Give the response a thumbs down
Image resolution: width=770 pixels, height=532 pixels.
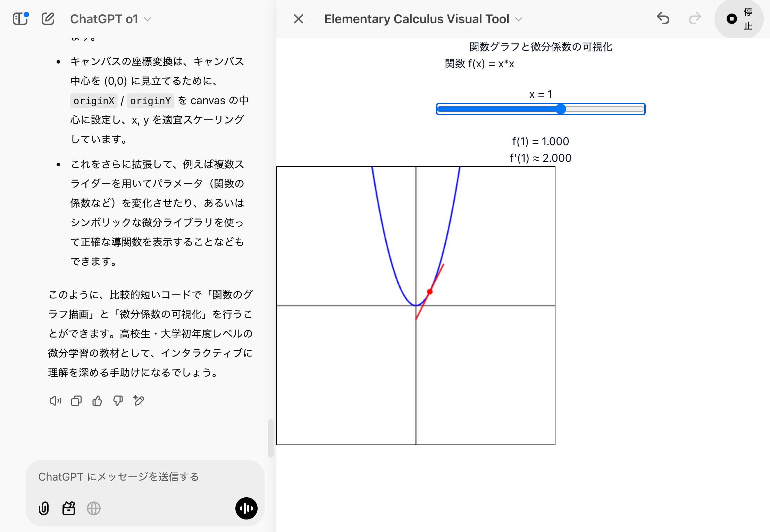click(x=118, y=401)
